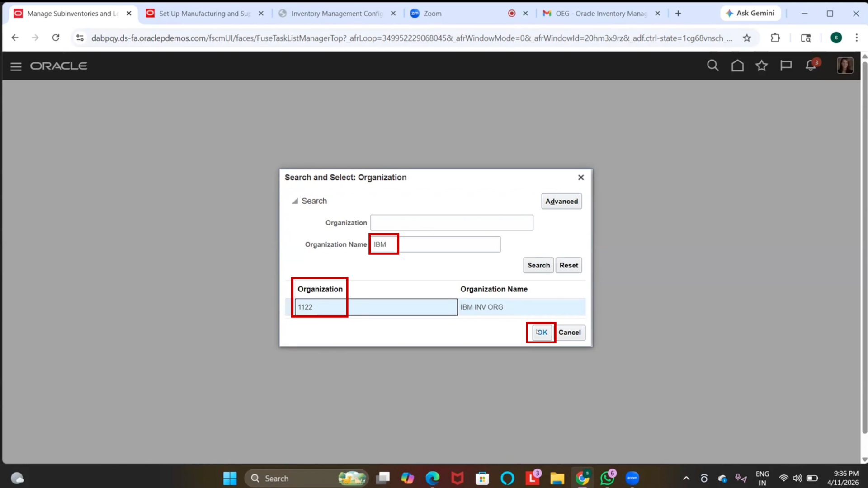This screenshot has width=868, height=488.
Task: Open the watchlist flag icon
Action: coord(786,66)
